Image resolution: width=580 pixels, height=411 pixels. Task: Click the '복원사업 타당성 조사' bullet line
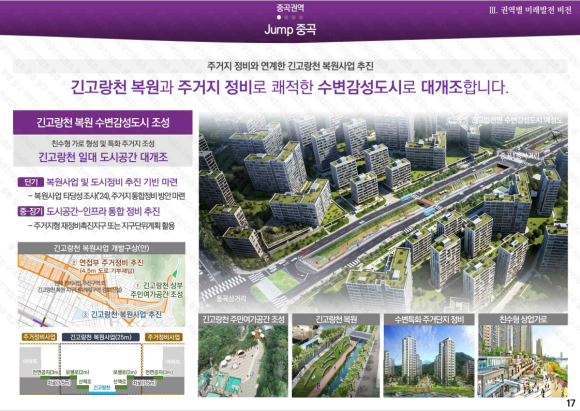[107, 196]
